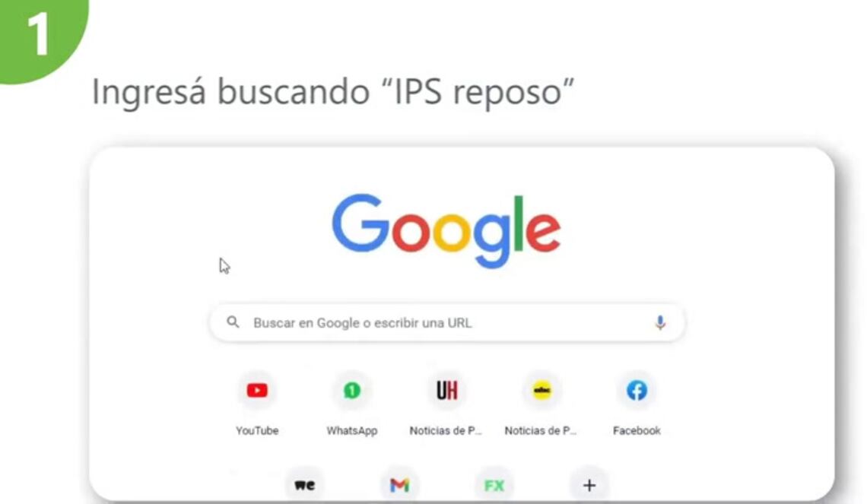Click 'Noticias de P...' label under abc icon
The height and width of the screenshot is (504, 867).
tap(541, 430)
